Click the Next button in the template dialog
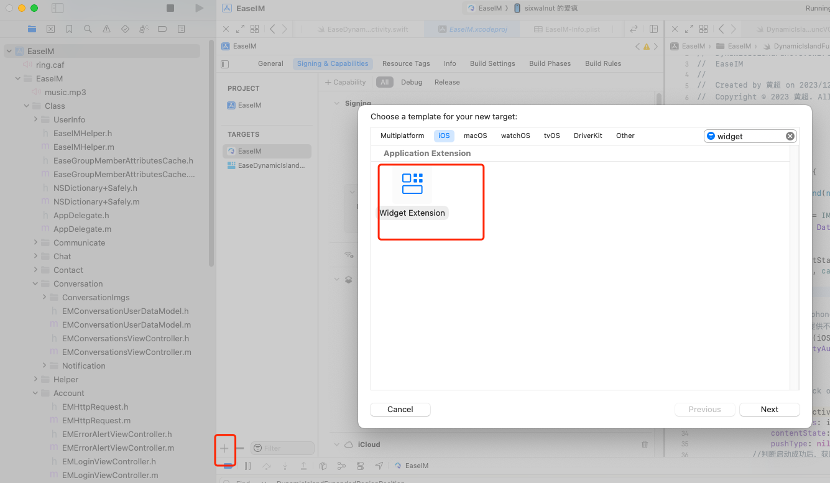 pos(769,409)
